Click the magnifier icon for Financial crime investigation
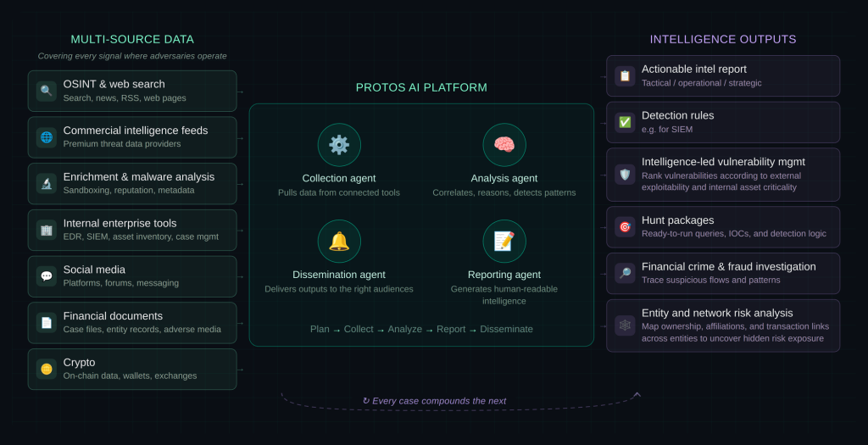The height and width of the screenshot is (445, 868). [625, 274]
